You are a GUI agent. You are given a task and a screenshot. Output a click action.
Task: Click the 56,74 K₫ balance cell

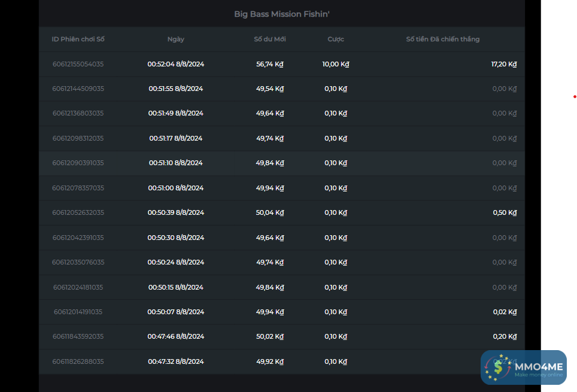coord(269,64)
